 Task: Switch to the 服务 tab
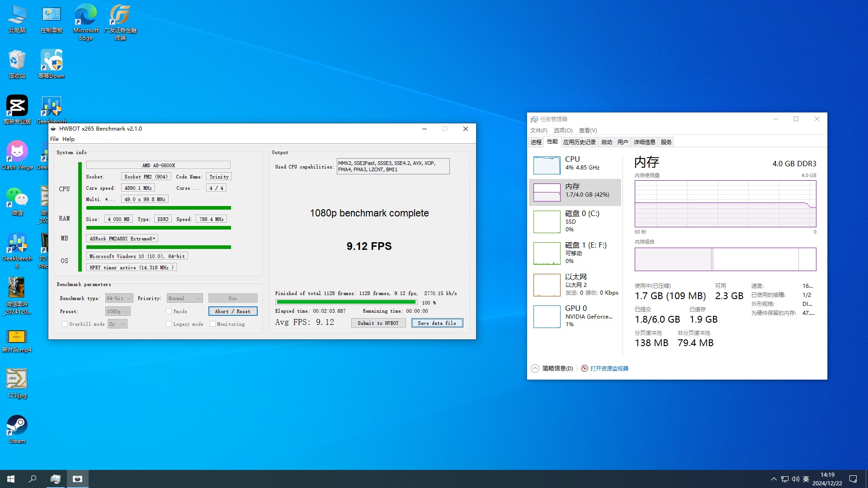coord(666,142)
